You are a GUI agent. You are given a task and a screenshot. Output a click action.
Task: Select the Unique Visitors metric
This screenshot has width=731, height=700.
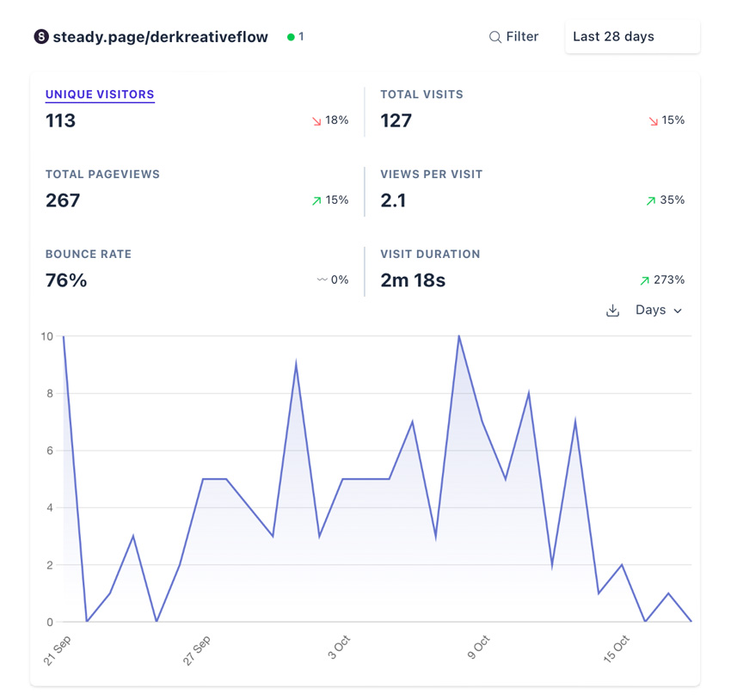click(100, 95)
